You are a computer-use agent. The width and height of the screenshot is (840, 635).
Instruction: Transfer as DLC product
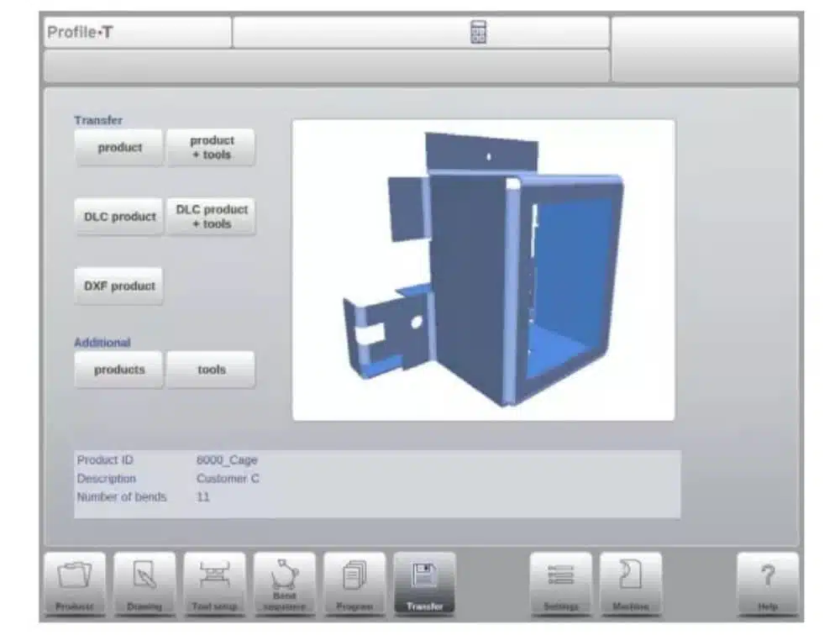119,217
